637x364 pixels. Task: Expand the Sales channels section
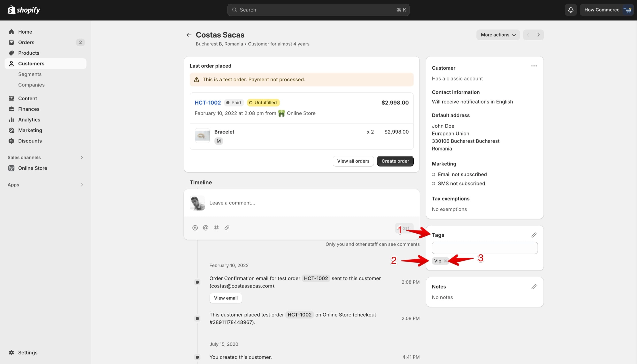[82, 158]
